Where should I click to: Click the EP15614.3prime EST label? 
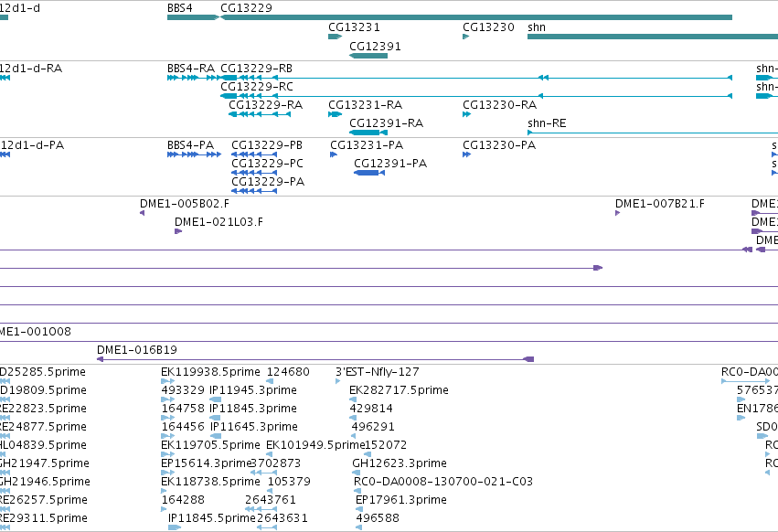(x=207, y=463)
